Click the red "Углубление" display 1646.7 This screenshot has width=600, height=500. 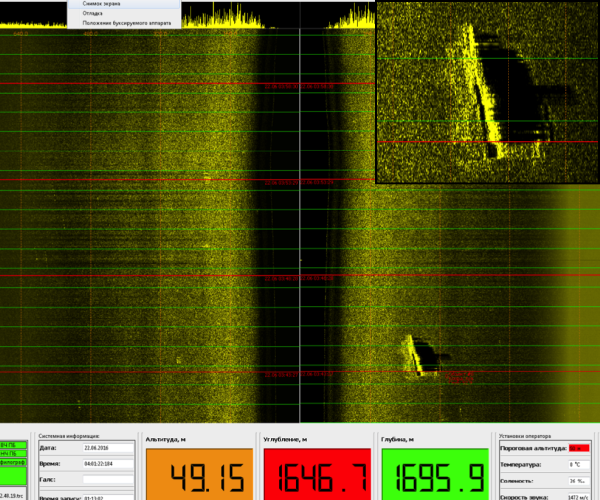point(317,474)
